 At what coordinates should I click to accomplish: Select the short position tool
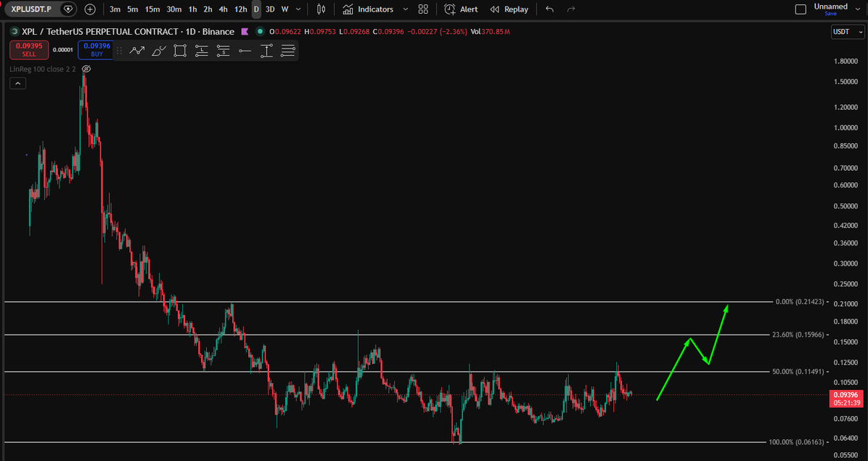pos(224,51)
